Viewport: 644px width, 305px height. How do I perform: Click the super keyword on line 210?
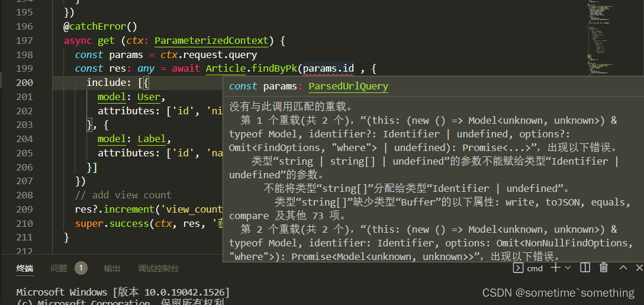89,224
